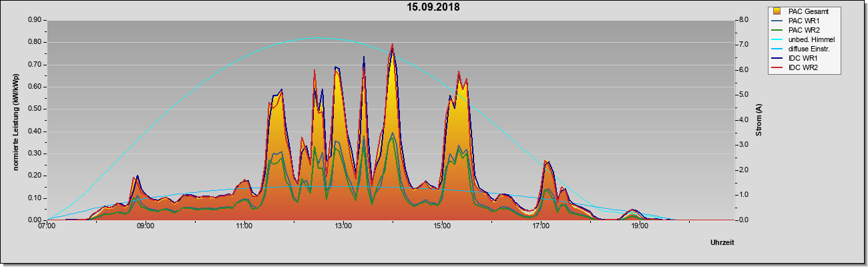This screenshot has width=868, height=267.
Task: Click the 07:00 time axis label
Action: [x=47, y=226]
